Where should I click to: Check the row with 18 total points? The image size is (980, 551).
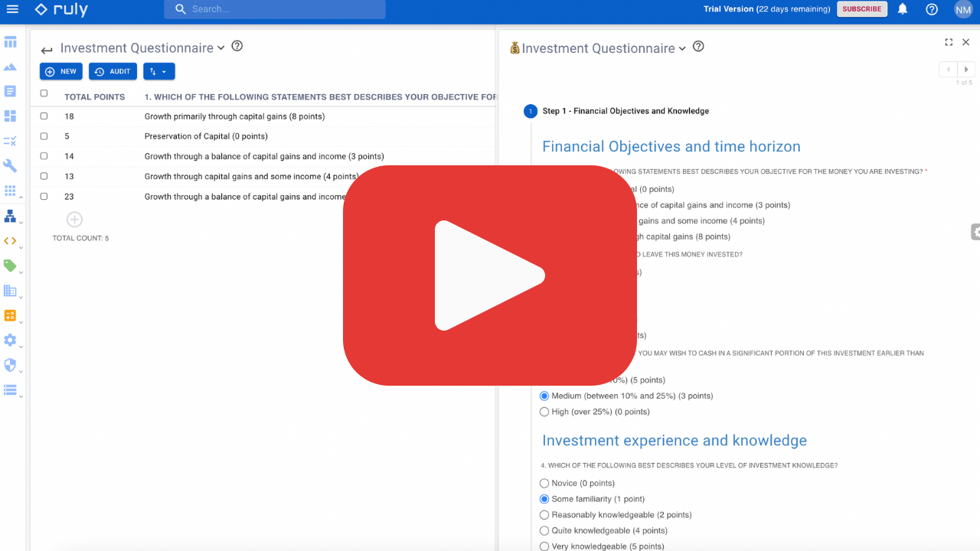click(x=44, y=116)
